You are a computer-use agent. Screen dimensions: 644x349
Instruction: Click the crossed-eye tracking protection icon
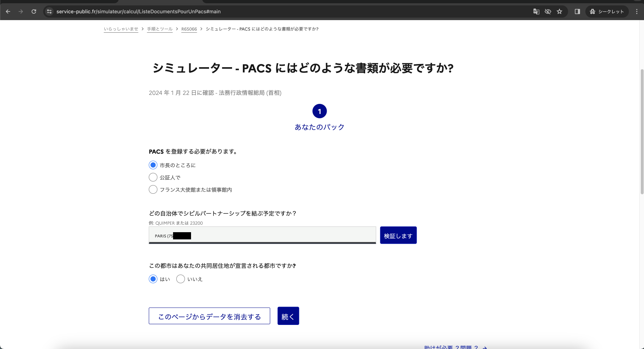point(548,12)
